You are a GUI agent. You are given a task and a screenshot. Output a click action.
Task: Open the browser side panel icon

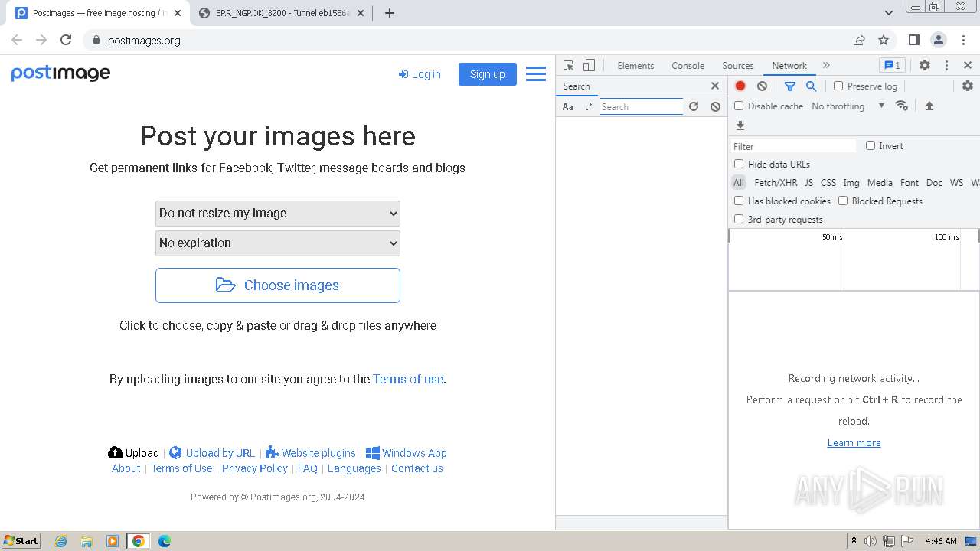[913, 40]
